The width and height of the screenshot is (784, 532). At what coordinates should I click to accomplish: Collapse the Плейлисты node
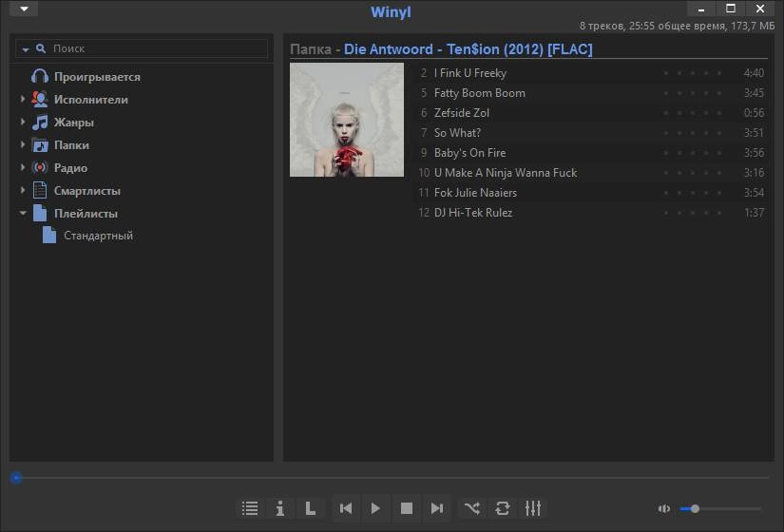click(23, 213)
